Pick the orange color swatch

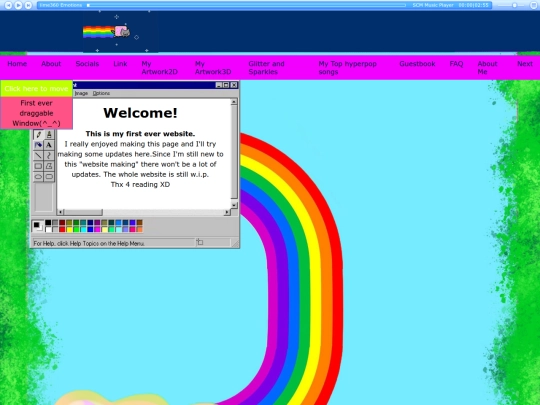[x=139, y=229]
